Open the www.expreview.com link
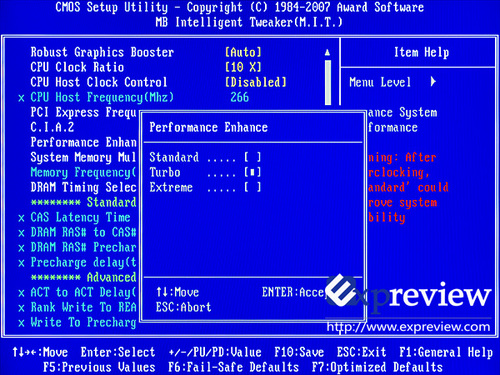The width and height of the screenshot is (500, 375). coord(408,327)
